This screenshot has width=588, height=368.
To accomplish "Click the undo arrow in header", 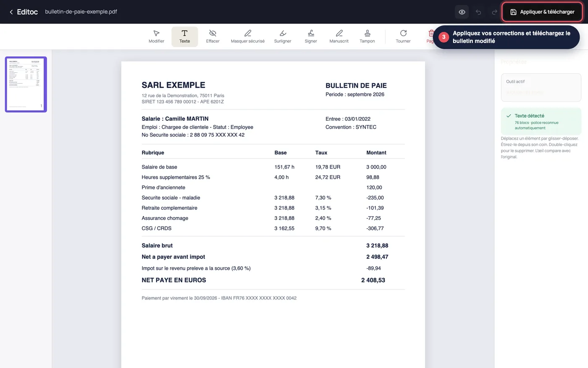I will click(x=478, y=12).
